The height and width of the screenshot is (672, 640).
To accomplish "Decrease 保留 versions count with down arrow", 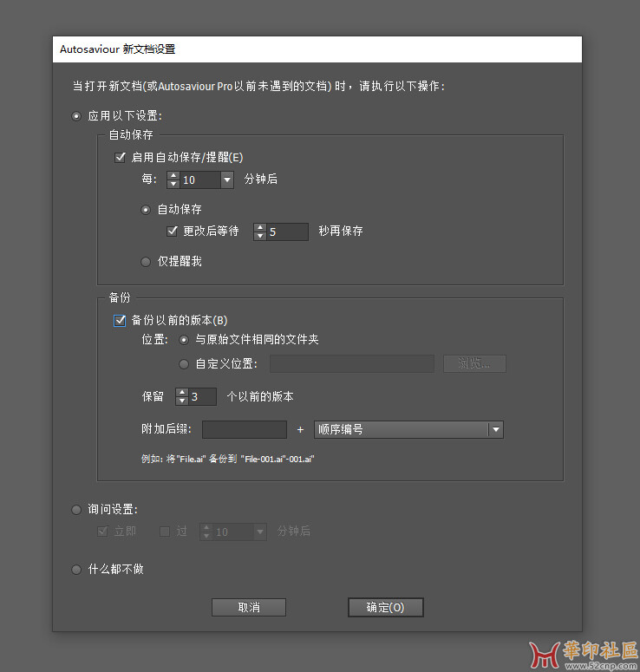I will (x=182, y=401).
